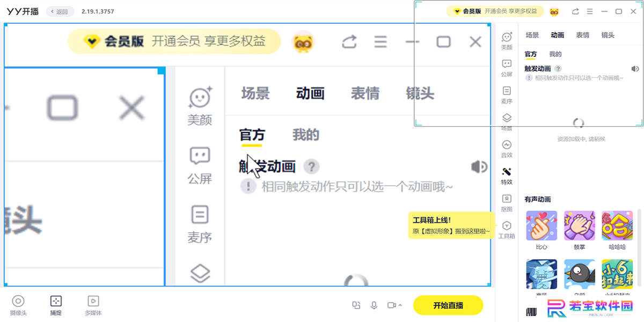
Task: Choose the blue ice character animation thumbnail
Action: click(x=541, y=274)
